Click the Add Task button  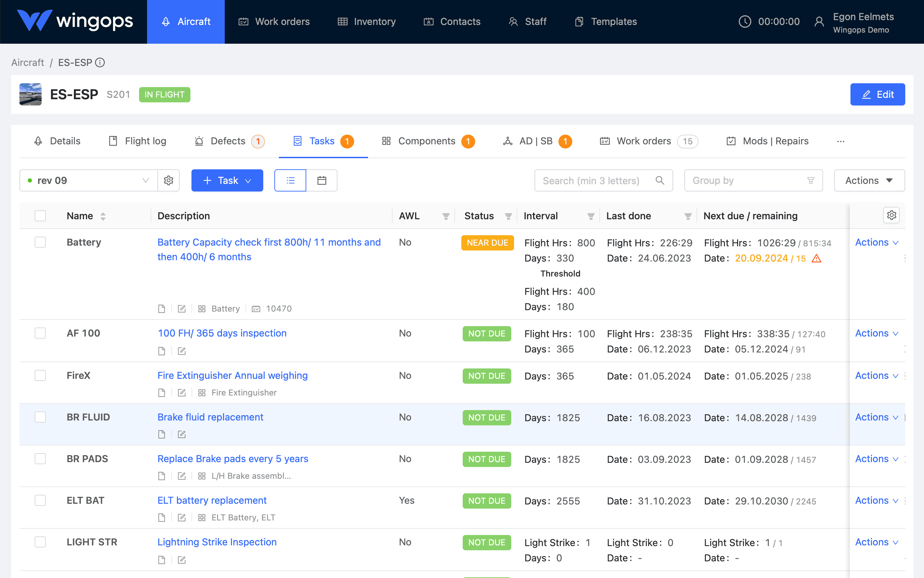pos(226,180)
